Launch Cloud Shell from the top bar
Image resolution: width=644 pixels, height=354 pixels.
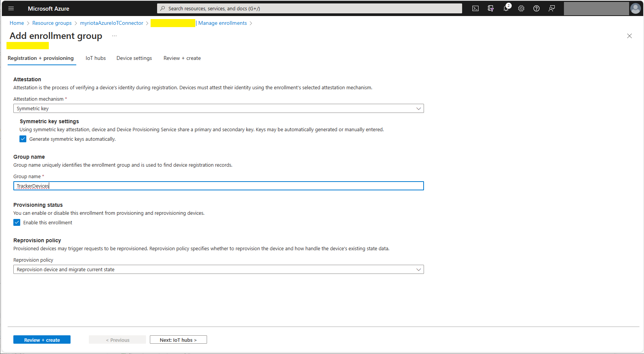[x=475, y=8]
